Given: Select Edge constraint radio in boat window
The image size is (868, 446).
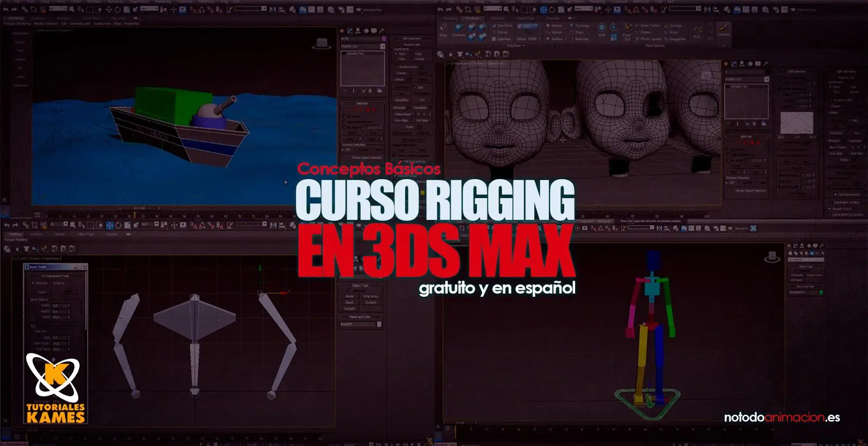Looking at the screenshot, I should (412, 54).
